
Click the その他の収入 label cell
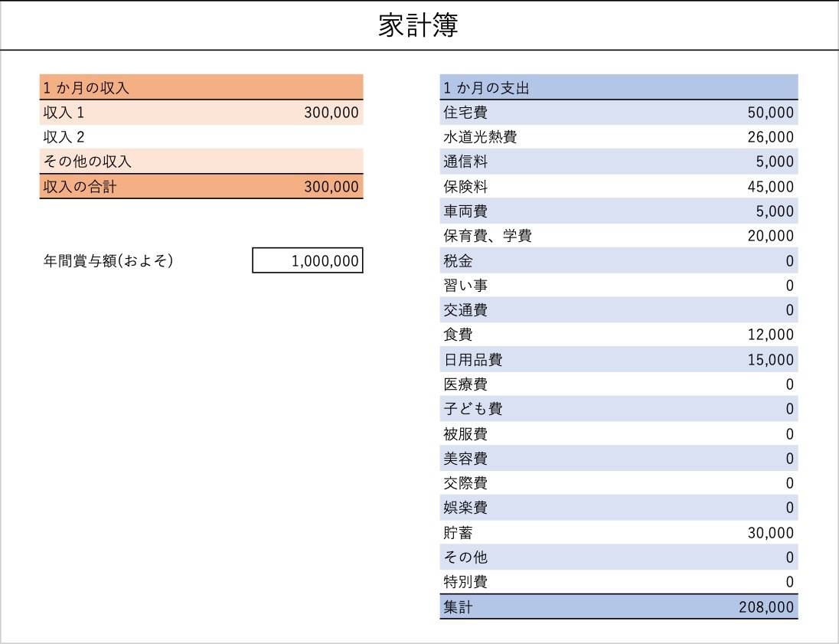click(87, 162)
